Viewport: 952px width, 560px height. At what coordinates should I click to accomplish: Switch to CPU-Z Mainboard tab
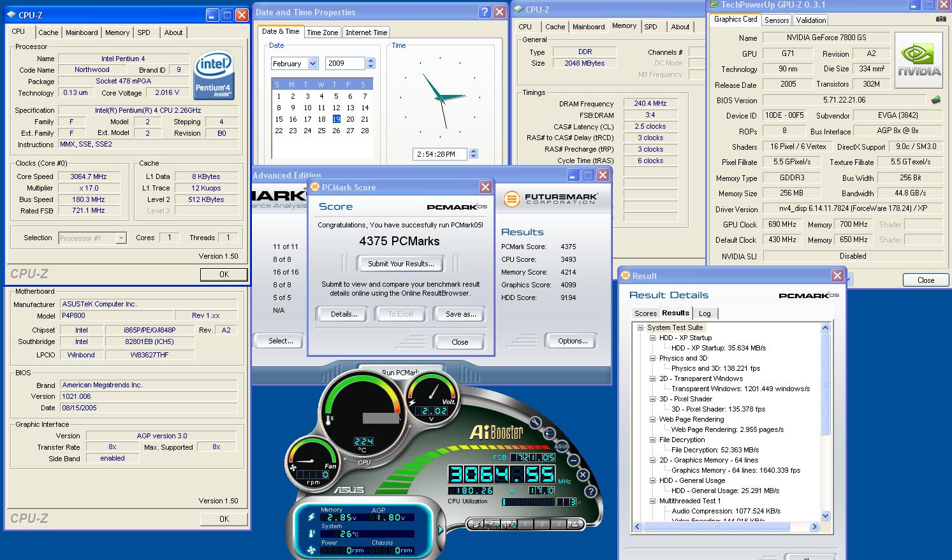coord(82,32)
